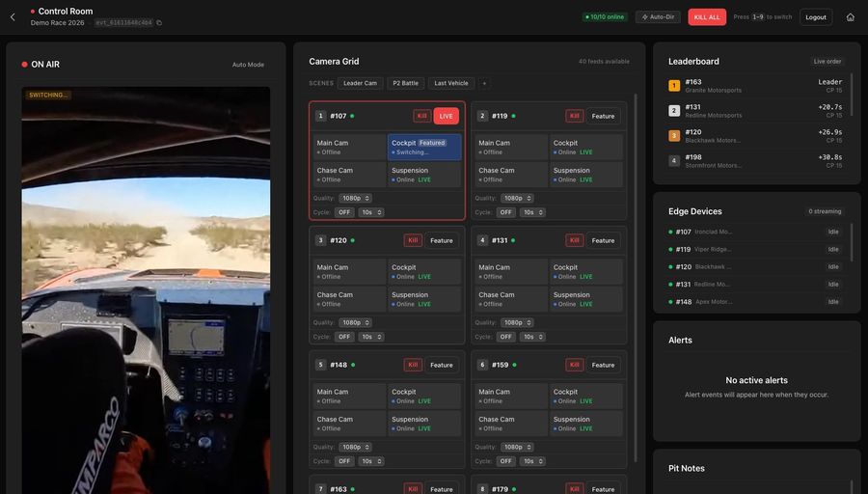The image size is (868, 494).
Task: Select the P2 Battle scene
Action: 406,83
